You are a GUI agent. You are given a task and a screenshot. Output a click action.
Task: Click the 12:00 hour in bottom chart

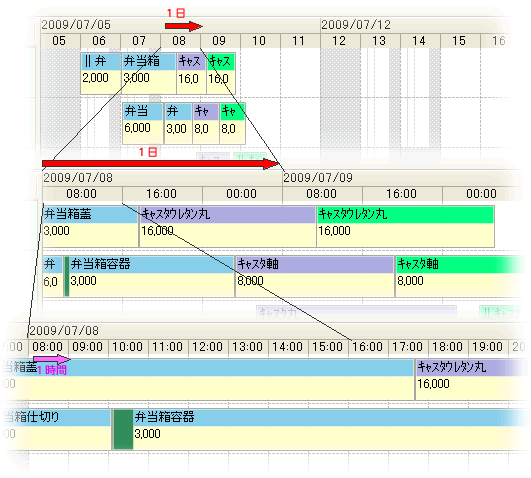(x=208, y=347)
